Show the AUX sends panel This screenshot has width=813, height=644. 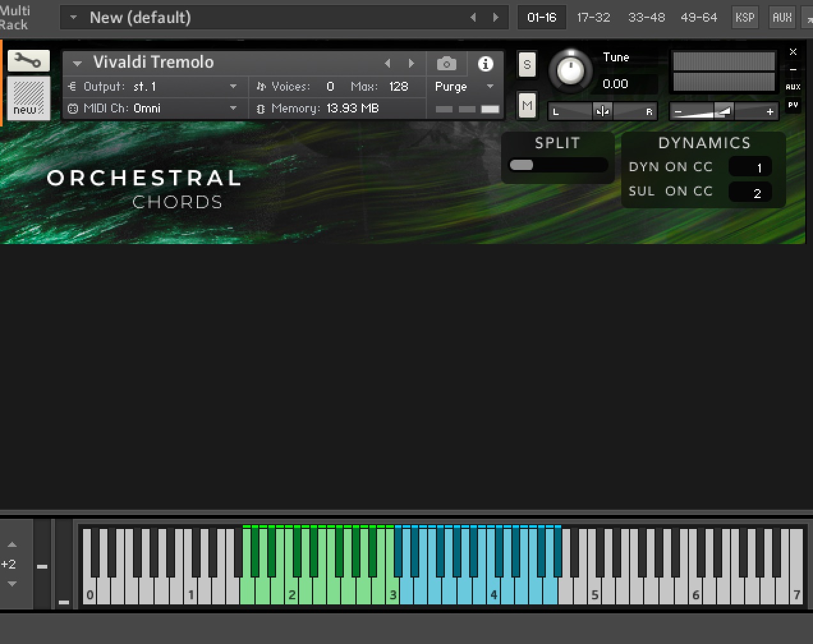coord(782,18)
